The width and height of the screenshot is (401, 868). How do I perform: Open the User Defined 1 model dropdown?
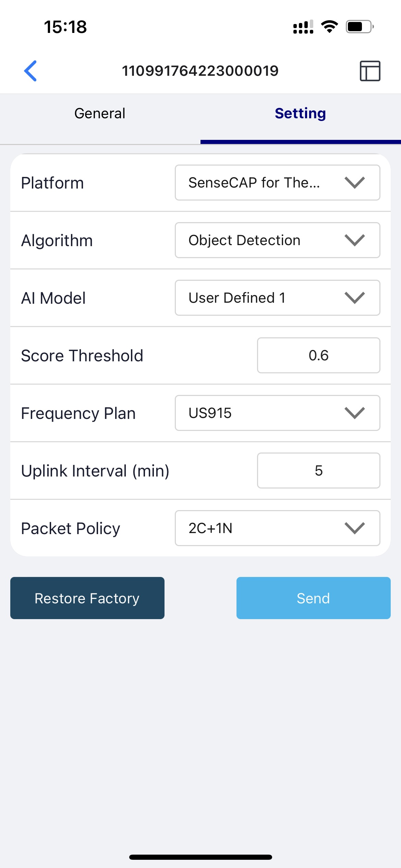(x=277, y=298)
